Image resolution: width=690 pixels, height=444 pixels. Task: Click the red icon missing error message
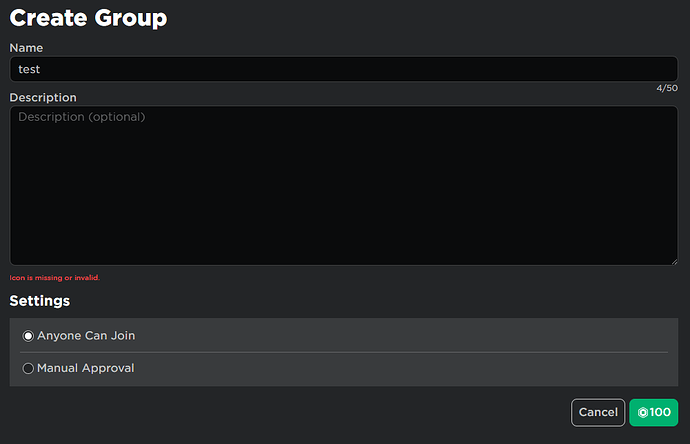tap(55, 278)
